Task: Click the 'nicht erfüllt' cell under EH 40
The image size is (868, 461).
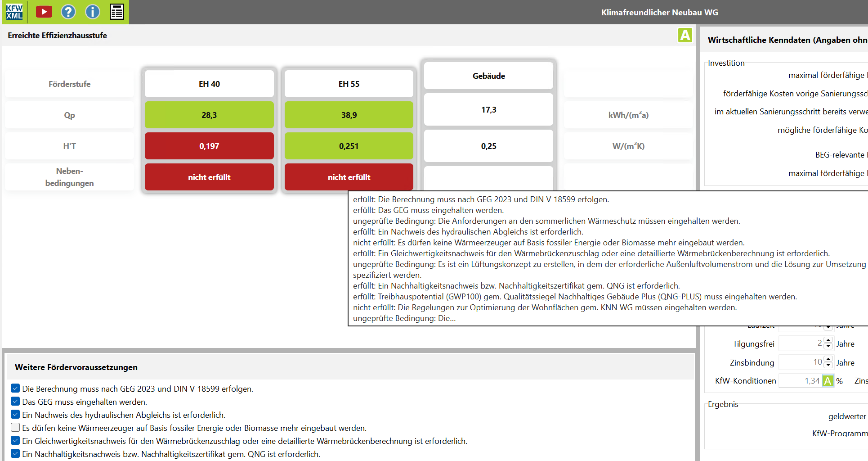Action: (209, 177)
